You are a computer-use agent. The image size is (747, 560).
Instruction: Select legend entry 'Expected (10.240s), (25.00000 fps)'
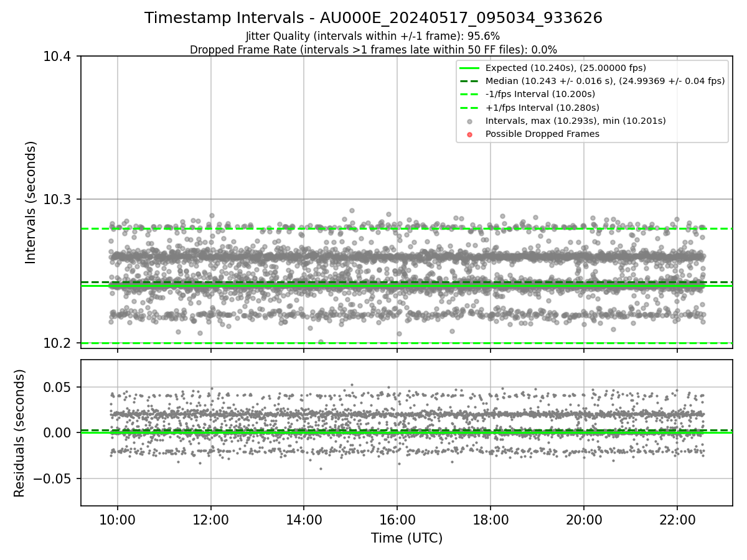566,68
